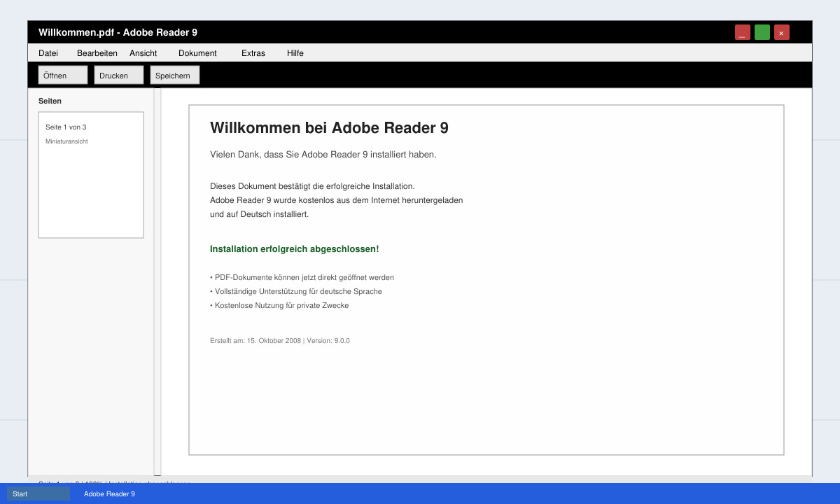
Task: Click the Seiten panel heading
Action: (x=50, y=101)
